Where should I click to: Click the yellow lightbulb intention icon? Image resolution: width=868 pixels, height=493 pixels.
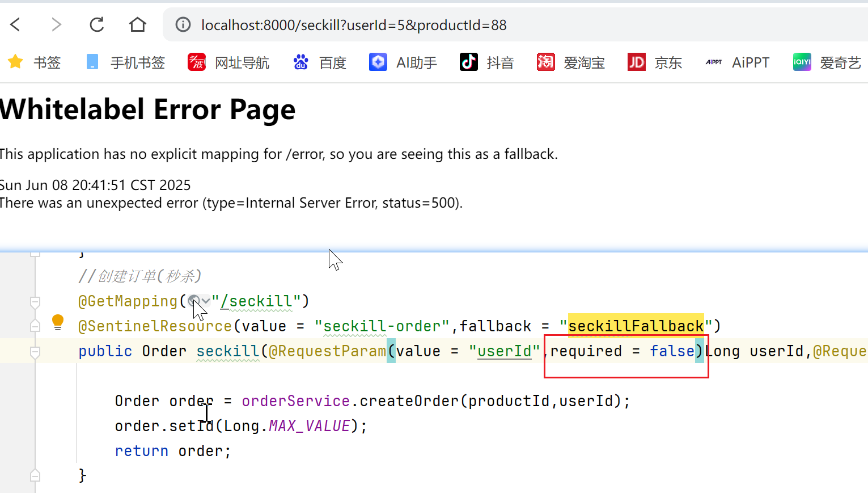(x=58, y=322)
